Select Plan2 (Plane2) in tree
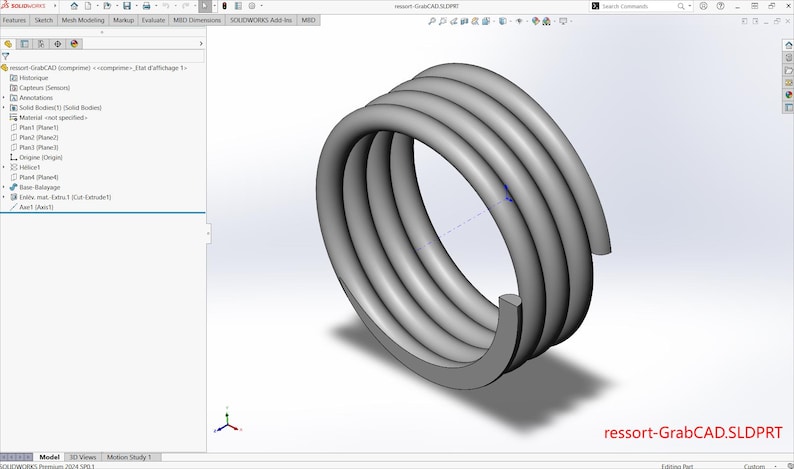The image size is (794, 469). (x=34, y=137)
